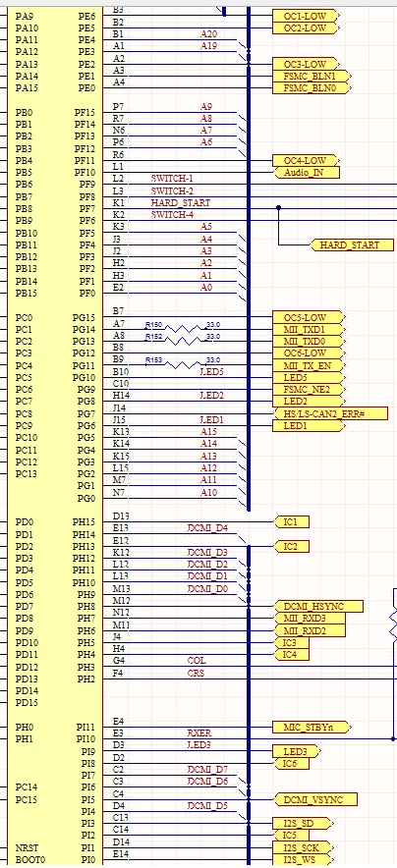Image resolution: width=397 pixels, height=868 pixels.
Task: Select the NRST pin label
Action: click(27, 847)
